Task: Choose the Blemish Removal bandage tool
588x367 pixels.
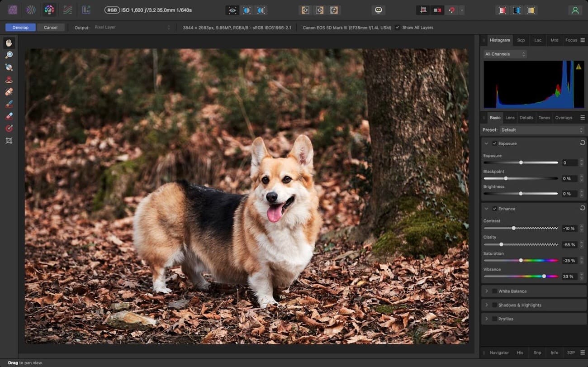Action: (x=9, y=92)
